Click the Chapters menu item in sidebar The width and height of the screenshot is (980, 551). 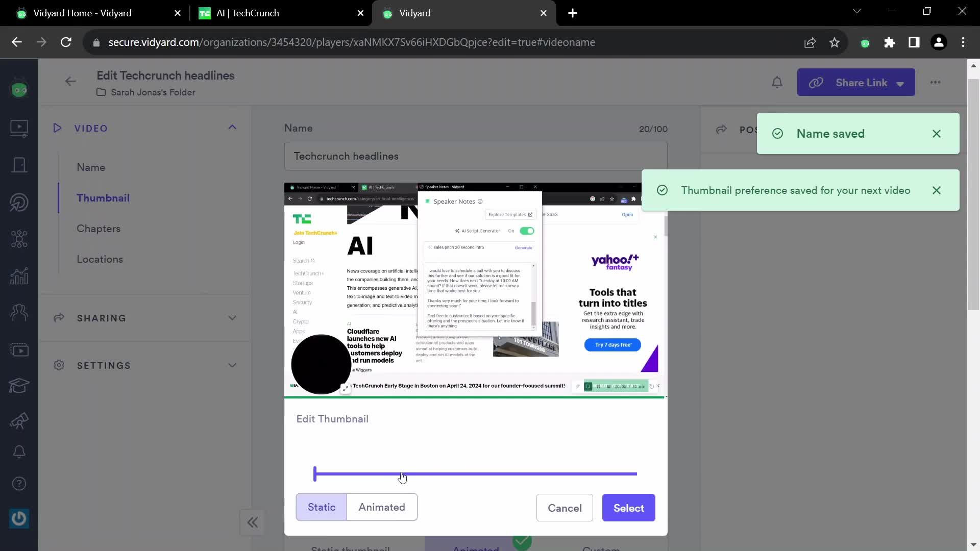[99, 228]
